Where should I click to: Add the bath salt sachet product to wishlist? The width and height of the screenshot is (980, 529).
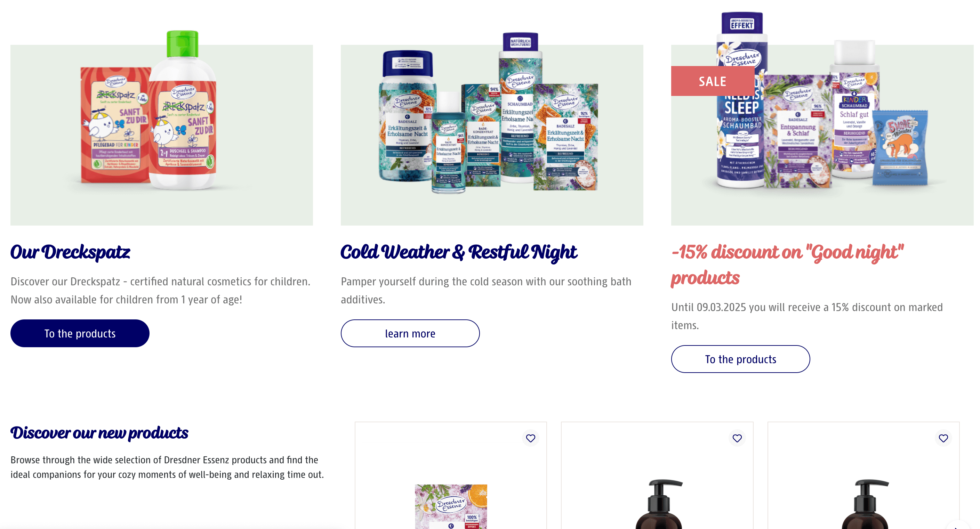[530, 438]
